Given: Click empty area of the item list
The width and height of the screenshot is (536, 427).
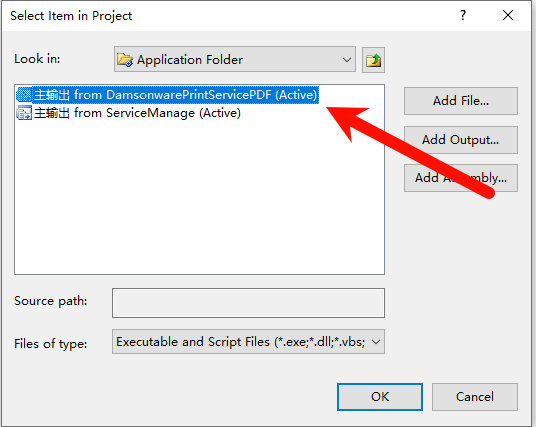Looking at the screenshot, I should (199, 198).
